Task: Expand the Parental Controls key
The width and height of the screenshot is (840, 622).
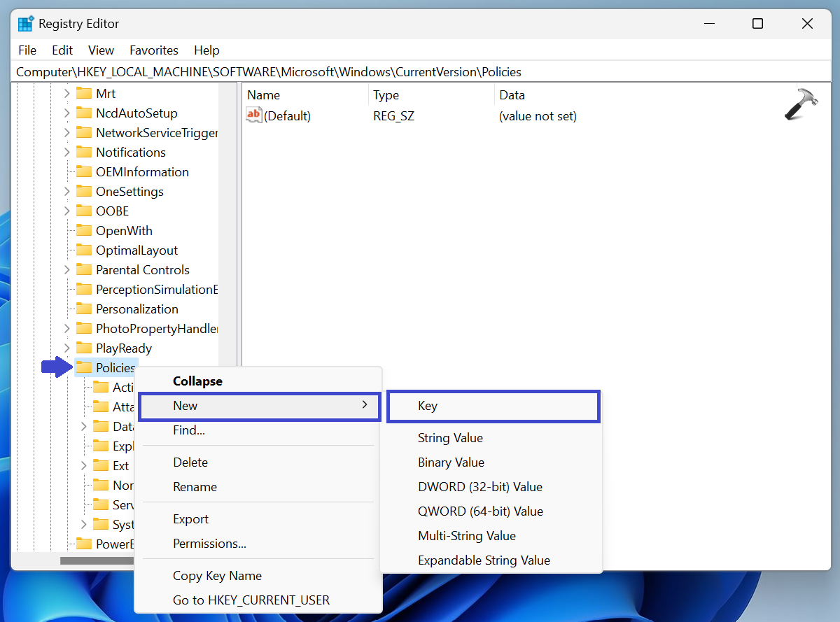Action: click(66, 269)
